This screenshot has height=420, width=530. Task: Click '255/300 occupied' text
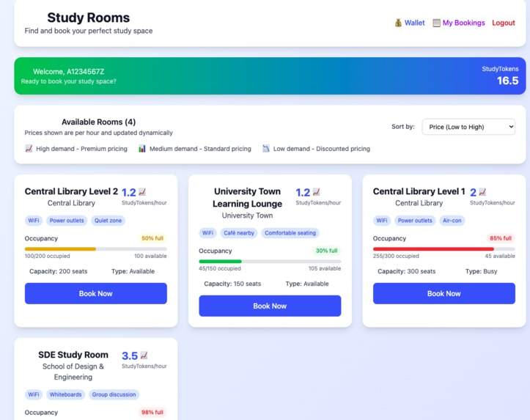point(396,256)
